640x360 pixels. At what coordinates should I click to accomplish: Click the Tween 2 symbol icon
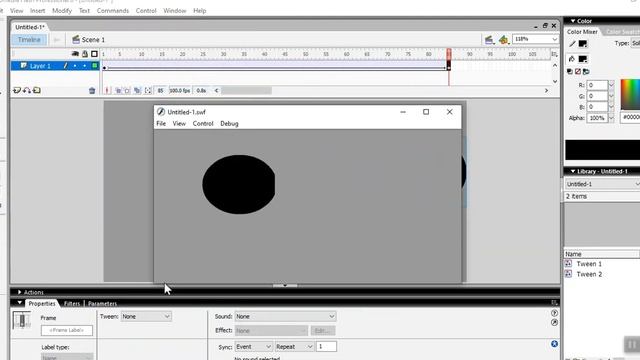pos(569,274)
